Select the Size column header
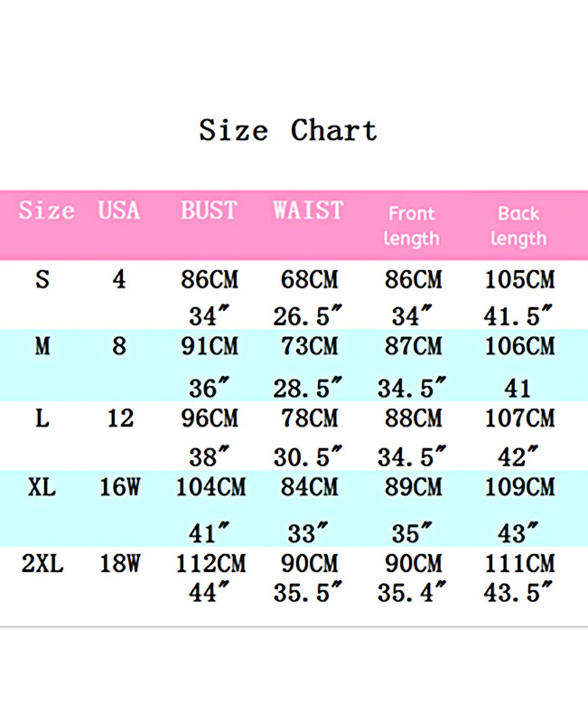This screenshot has height=723, width=588. click(47, 211)
